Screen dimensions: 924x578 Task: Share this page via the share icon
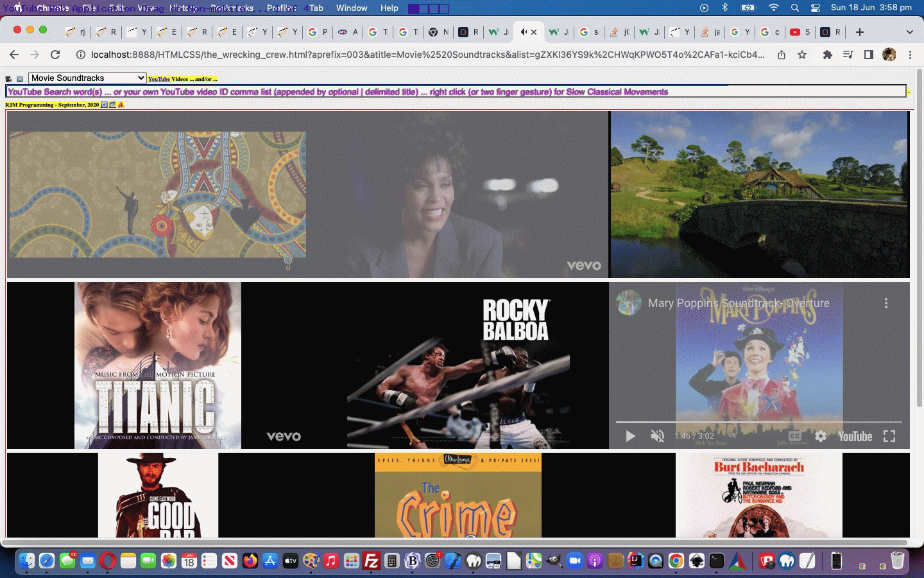coord(782,55)
